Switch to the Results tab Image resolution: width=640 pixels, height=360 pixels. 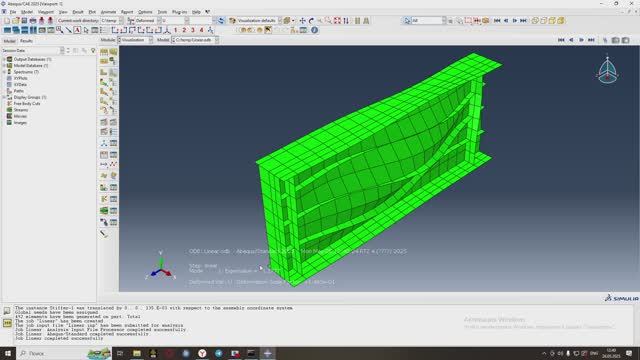[26, 41]
